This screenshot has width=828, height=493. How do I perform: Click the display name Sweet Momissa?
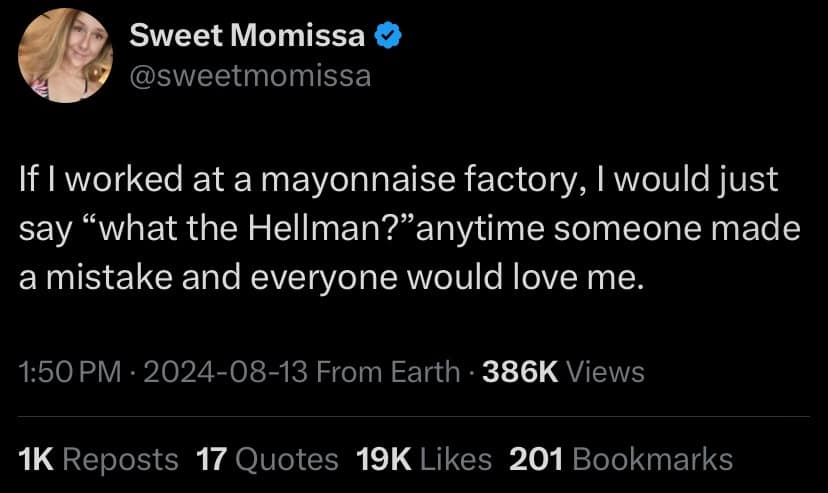pyautogui.click(x=248, y=39)
